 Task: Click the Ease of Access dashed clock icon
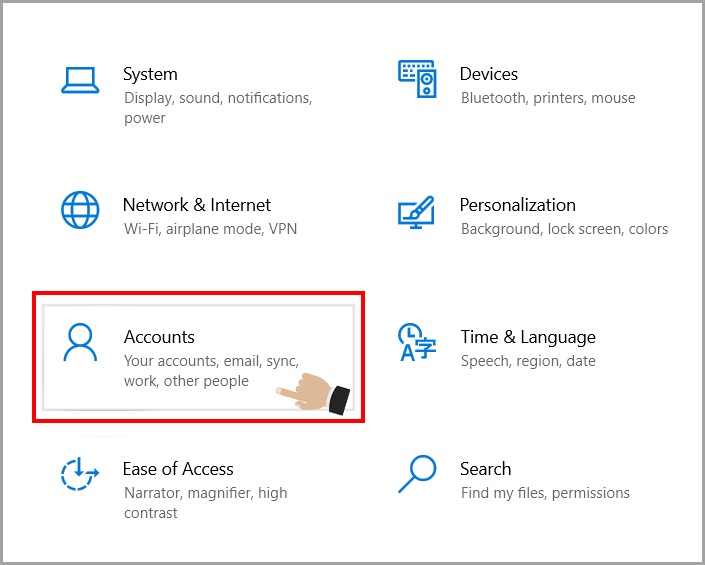click(80, 474)
